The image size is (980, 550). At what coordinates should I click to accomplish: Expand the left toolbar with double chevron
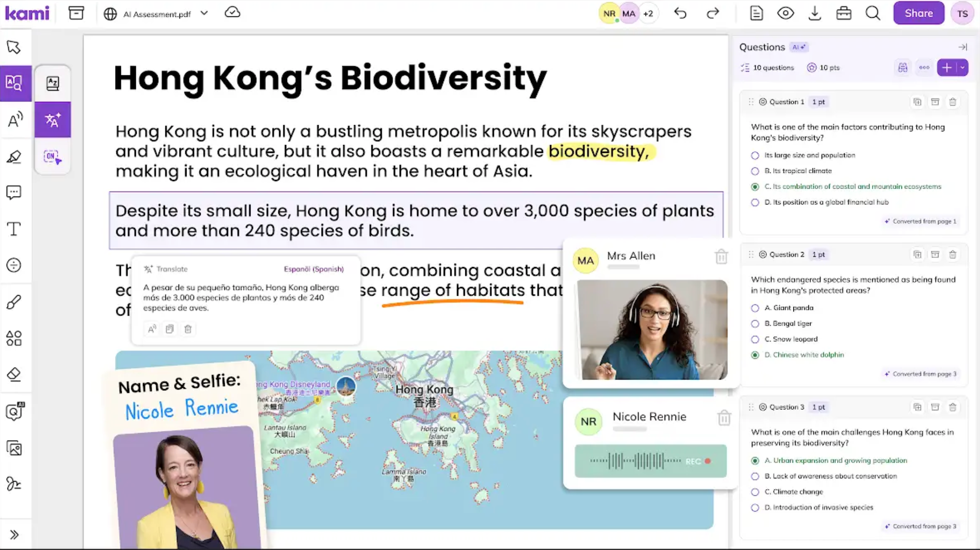click(14, 535)
